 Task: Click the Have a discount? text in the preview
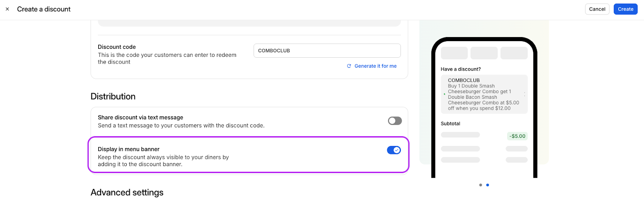[x=461, y=69]
